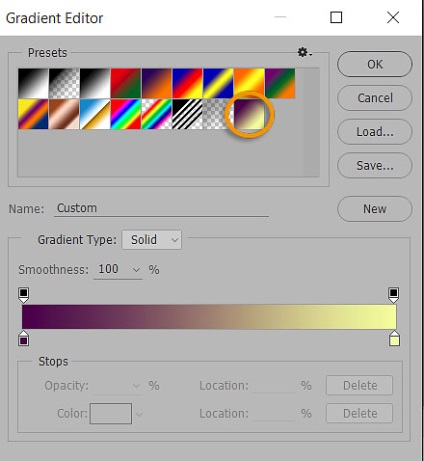This screenshot has height=461, width=424.
Task: Choose the rainbow spectrum gradient preset
Action: 126,114
